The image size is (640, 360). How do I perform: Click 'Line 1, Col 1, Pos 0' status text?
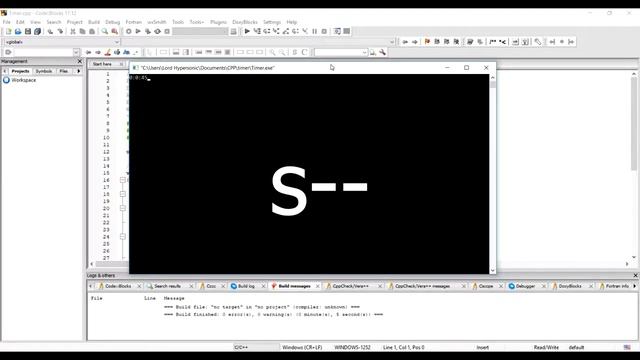tap(404, 347)
